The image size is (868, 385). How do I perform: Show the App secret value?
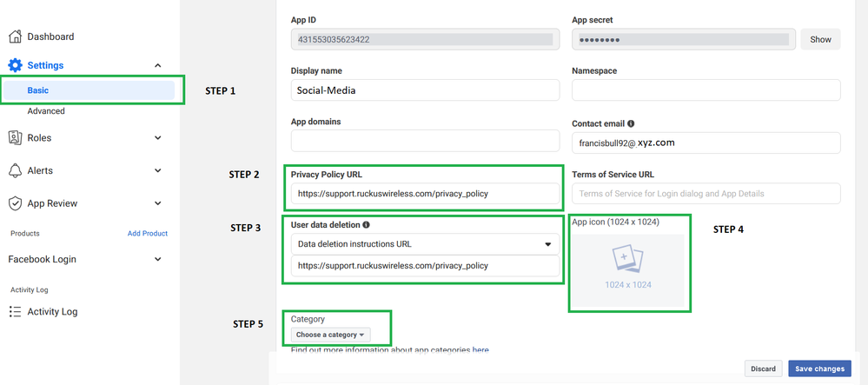(820, 39)
